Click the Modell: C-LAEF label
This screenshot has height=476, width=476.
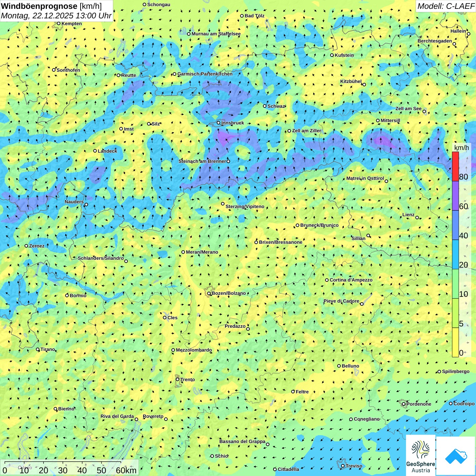[446, 6]
